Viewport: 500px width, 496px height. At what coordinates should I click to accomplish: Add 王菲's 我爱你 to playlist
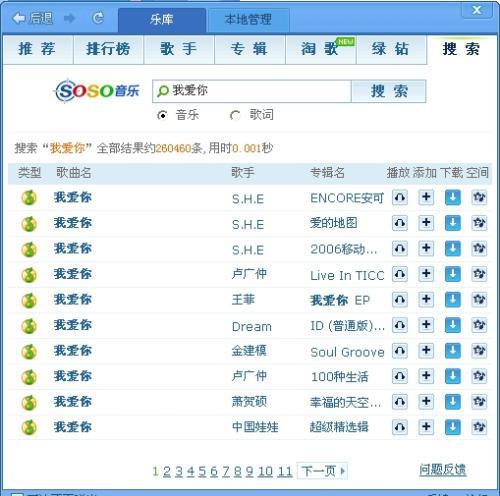pyautogui.click(x=426, y=300)
